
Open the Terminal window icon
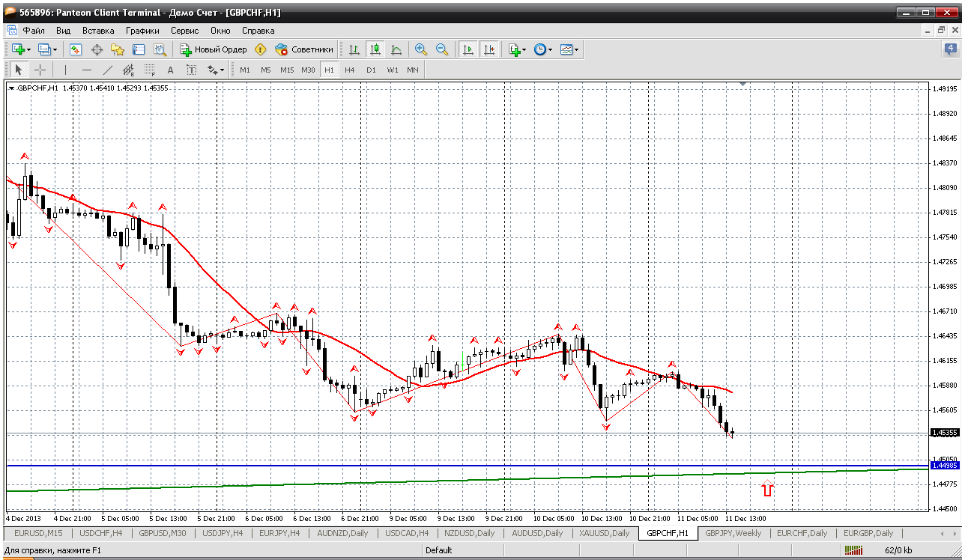[139, 49]
